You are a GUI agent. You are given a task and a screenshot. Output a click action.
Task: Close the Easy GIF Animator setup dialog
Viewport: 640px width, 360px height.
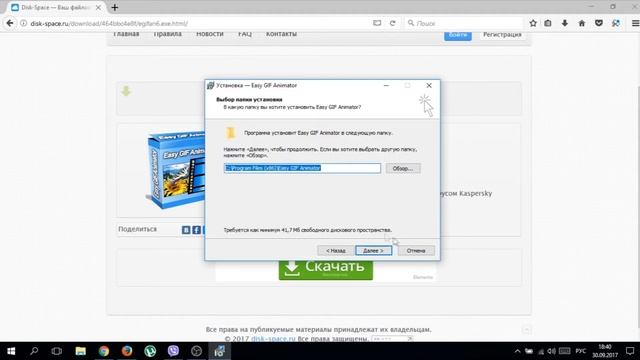[429, 85]
